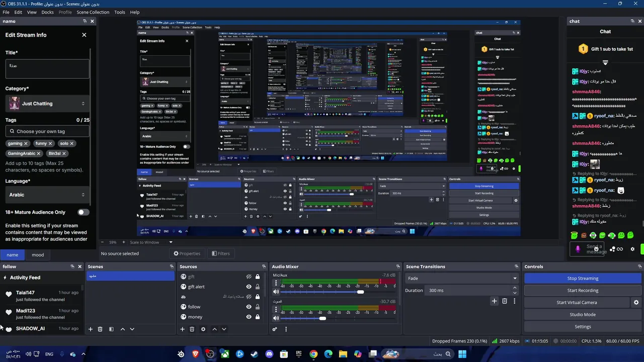Open the Language Arabic dropdown
Viewport: 644px width, 362px height.
tap(47, 195)
